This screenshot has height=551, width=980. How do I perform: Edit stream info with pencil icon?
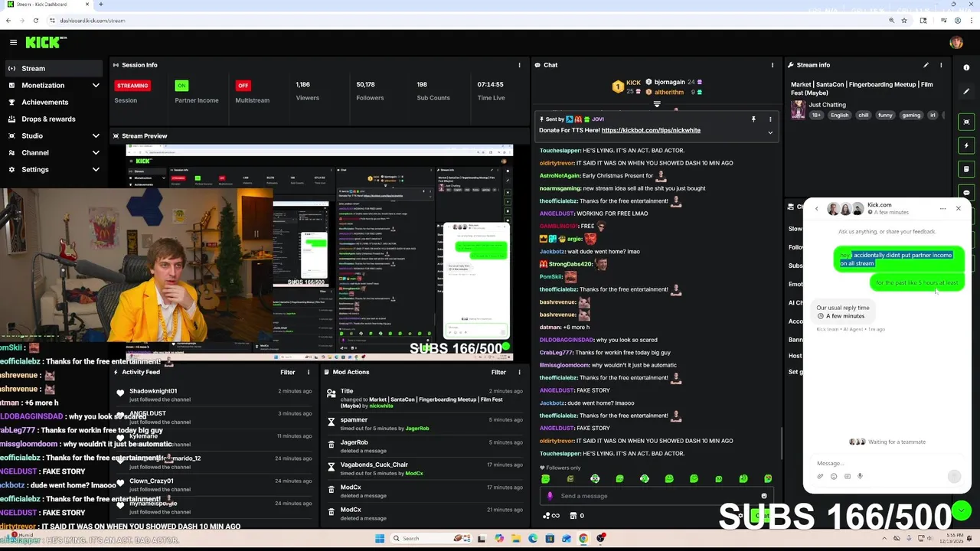pos(926,65)
